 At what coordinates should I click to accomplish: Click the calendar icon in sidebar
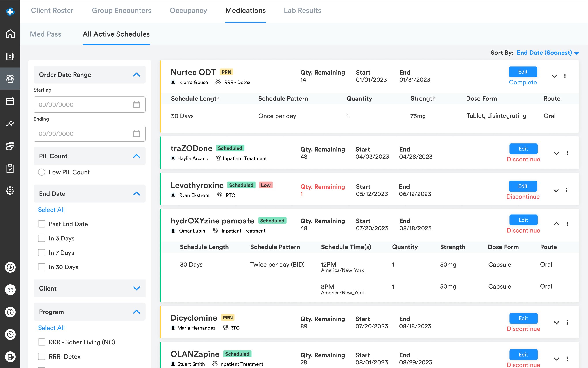point(10,101)
